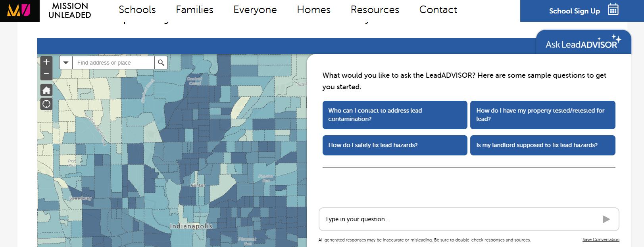644x247 pixels.
Task: Click the map zoom out button
Action: pyautogui.click(x=46, y=74)
